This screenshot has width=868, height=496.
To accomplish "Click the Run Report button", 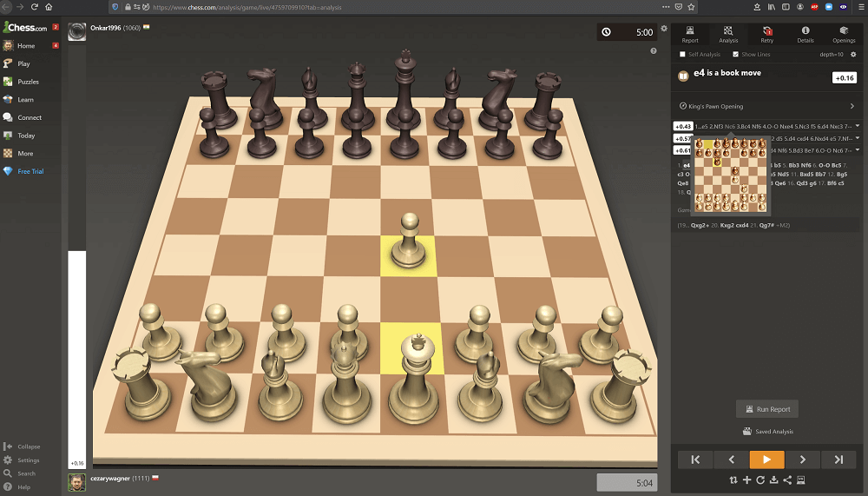I will [x=767, y=409].
